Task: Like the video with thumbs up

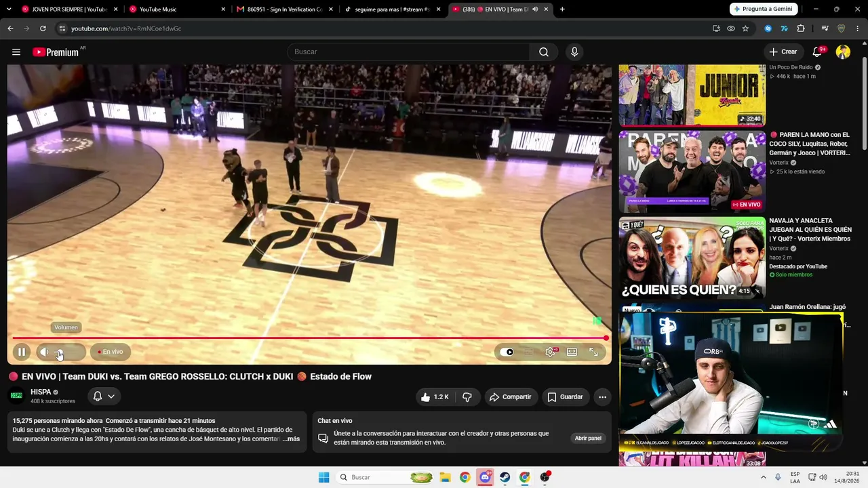Action: 435,397
